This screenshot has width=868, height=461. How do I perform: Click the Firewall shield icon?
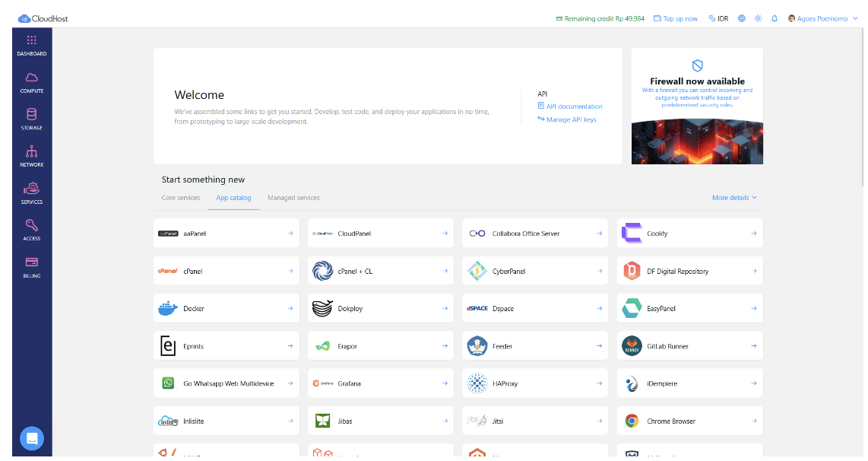(698, 65)
